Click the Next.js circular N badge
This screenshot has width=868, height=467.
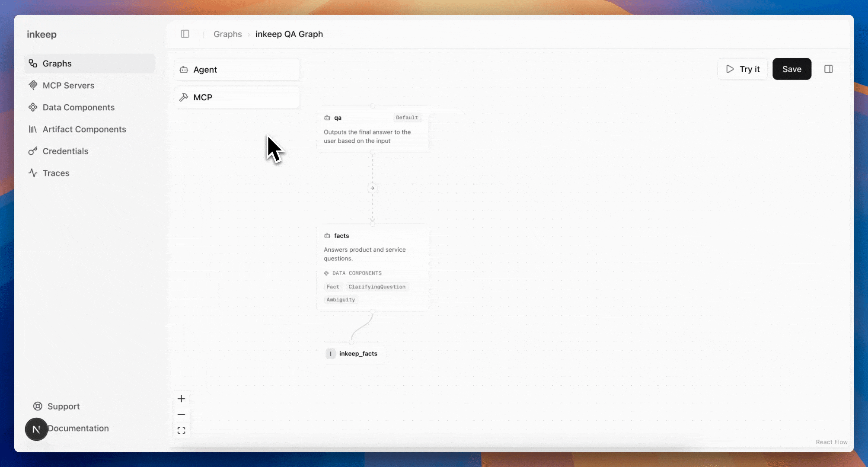click(36, 429)
